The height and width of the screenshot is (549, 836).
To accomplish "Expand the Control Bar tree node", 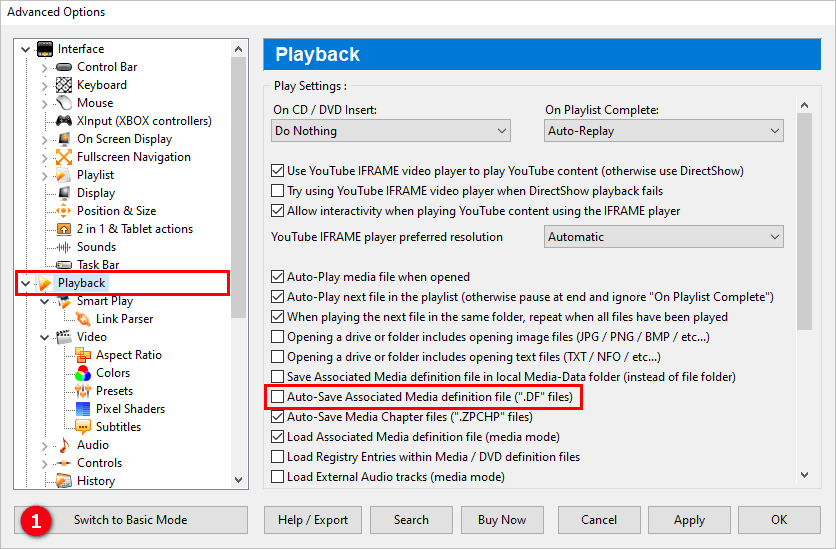I will 45,68.
